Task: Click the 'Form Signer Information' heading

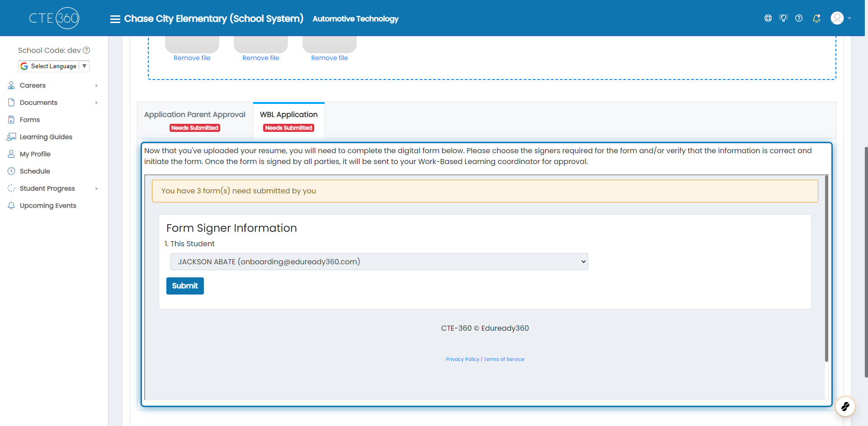Action: [x=231, y=228]
